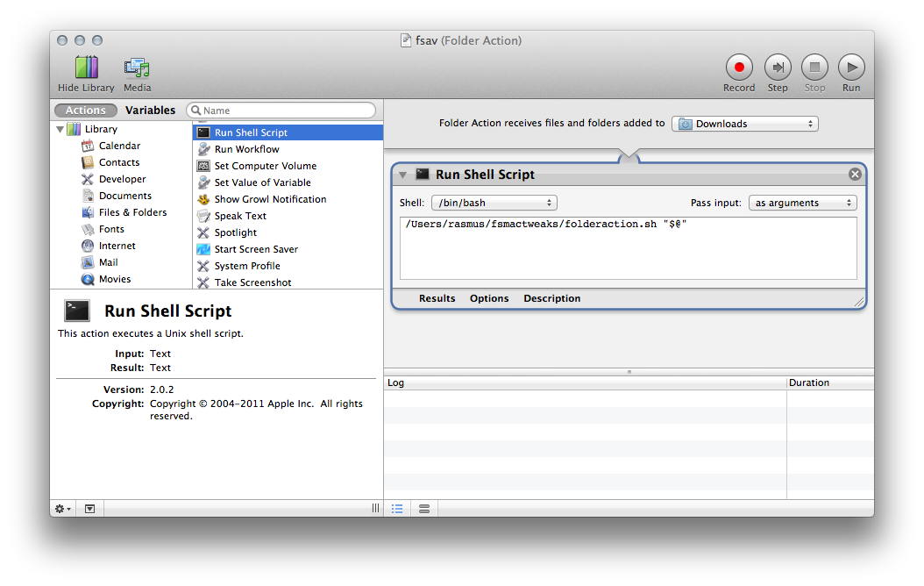Click the Name search field
This screenshot has width=924, height=586.
pos(281,111)
